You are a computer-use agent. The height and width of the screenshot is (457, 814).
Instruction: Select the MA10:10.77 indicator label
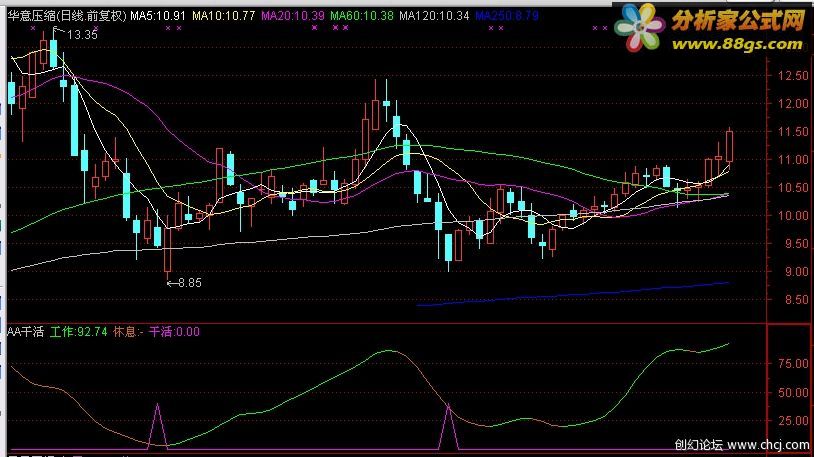click(224, 16)
